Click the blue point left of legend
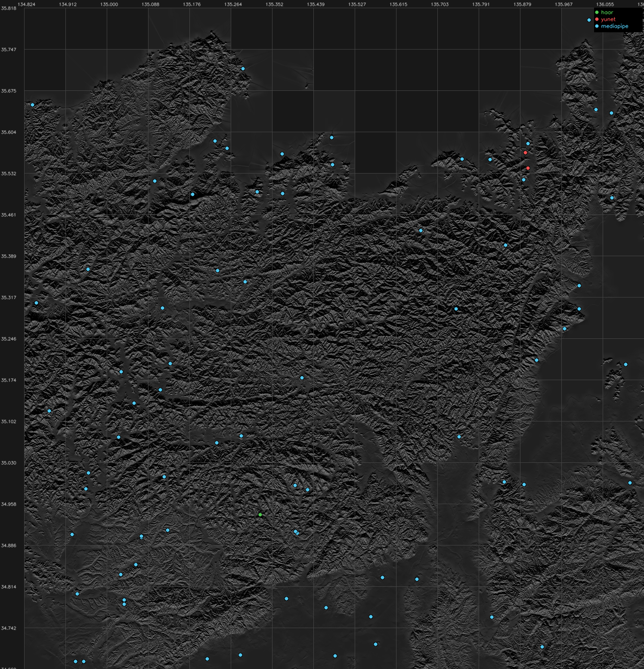This screenshot has width=644, height=669. point(589,20)
